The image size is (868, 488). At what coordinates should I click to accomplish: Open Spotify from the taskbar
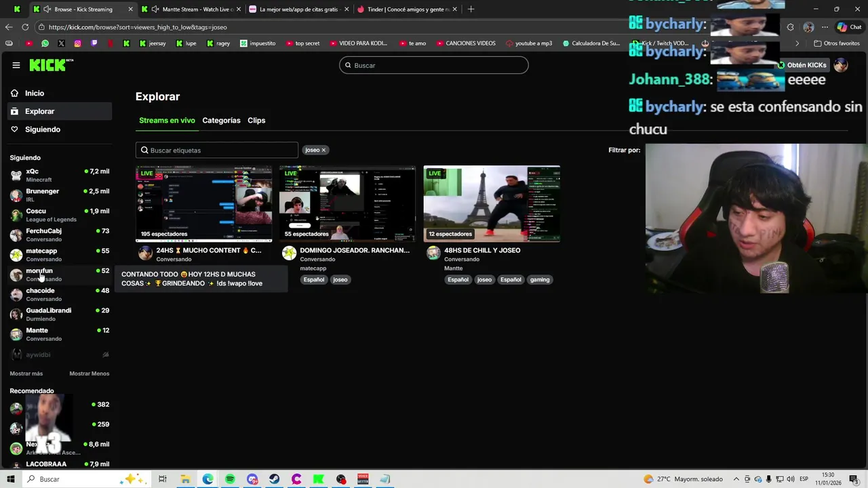tap(230, 479)
